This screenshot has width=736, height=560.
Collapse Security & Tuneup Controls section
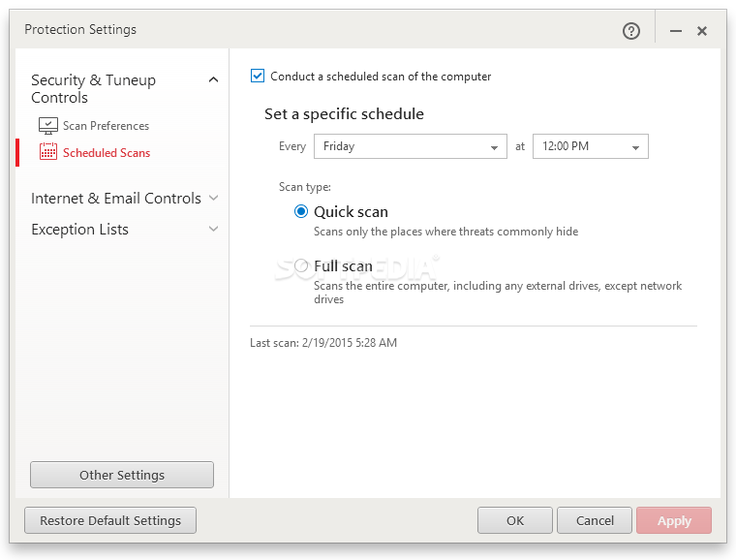click(x=214, y=80)
